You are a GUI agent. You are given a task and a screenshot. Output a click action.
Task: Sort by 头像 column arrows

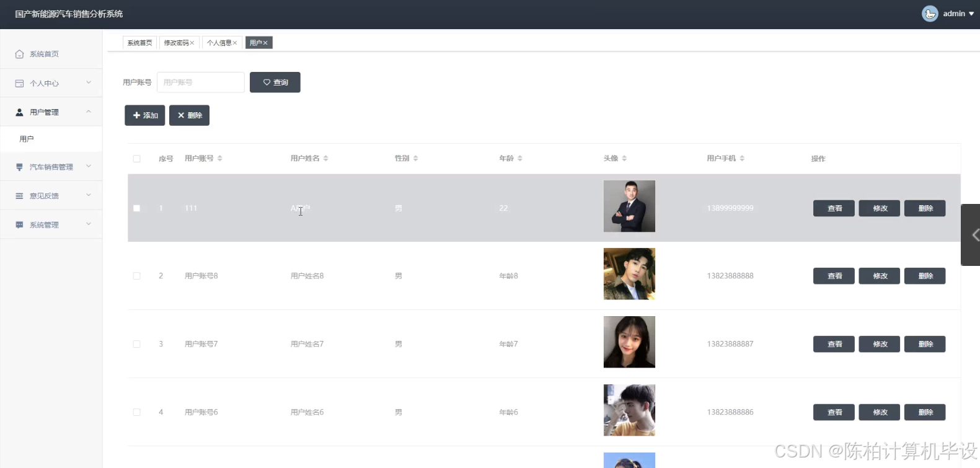(624, 159)
